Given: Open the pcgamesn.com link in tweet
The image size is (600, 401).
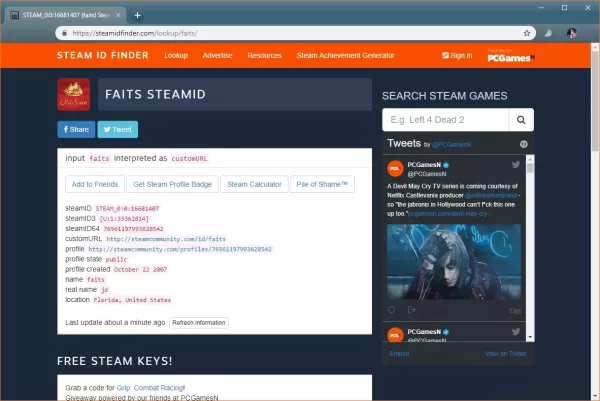Looking at the screenshot, I should 448,214.
